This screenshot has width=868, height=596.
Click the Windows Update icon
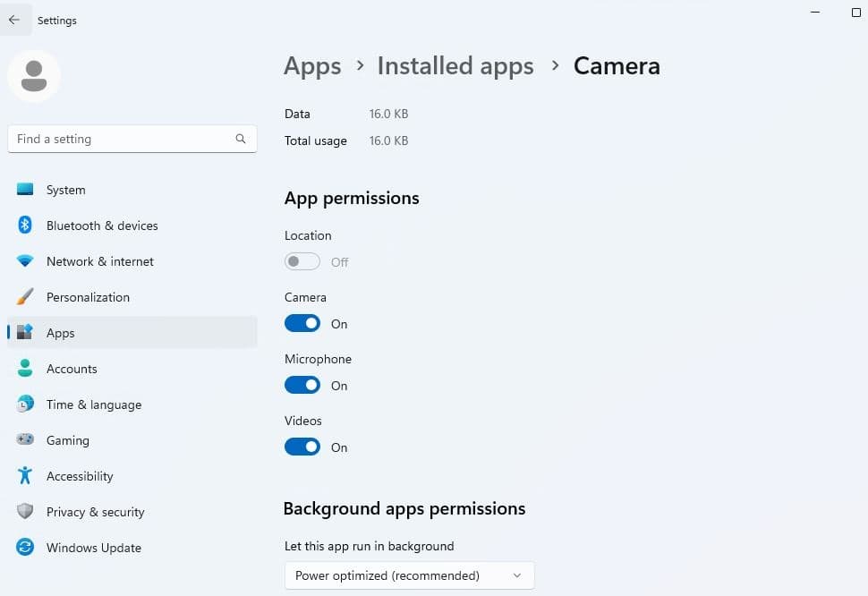pos(25,548)
